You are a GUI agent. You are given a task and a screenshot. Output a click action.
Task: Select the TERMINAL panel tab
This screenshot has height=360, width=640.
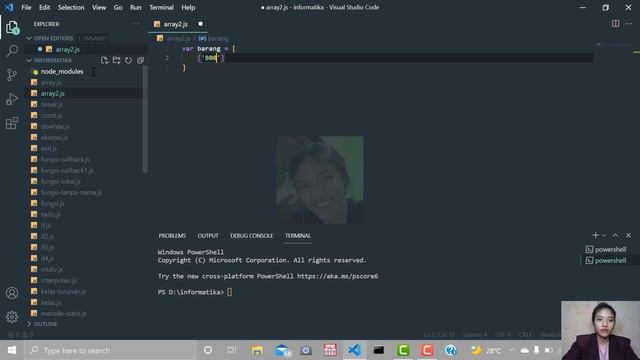[x=298, y=236]
